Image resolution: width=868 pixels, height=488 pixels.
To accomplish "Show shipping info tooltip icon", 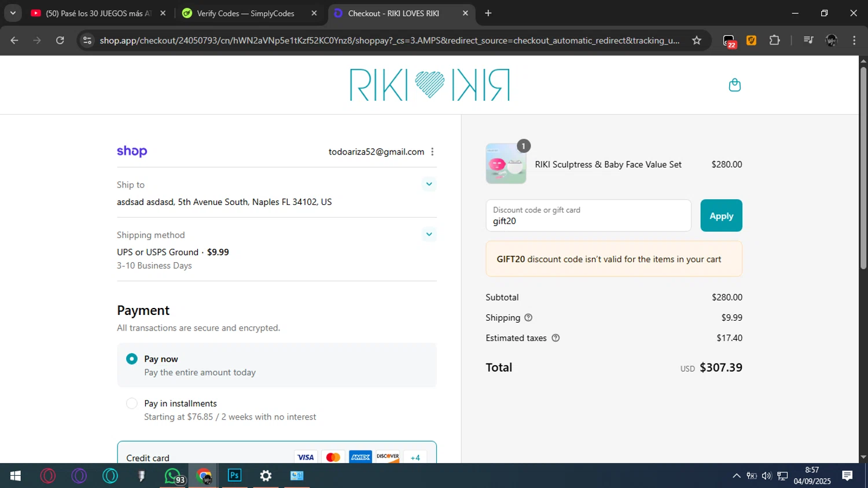I will click(528, 317).
